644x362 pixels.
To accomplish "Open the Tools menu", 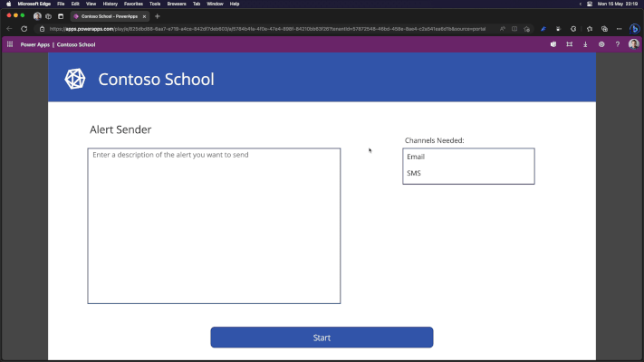I will (155, 4).
